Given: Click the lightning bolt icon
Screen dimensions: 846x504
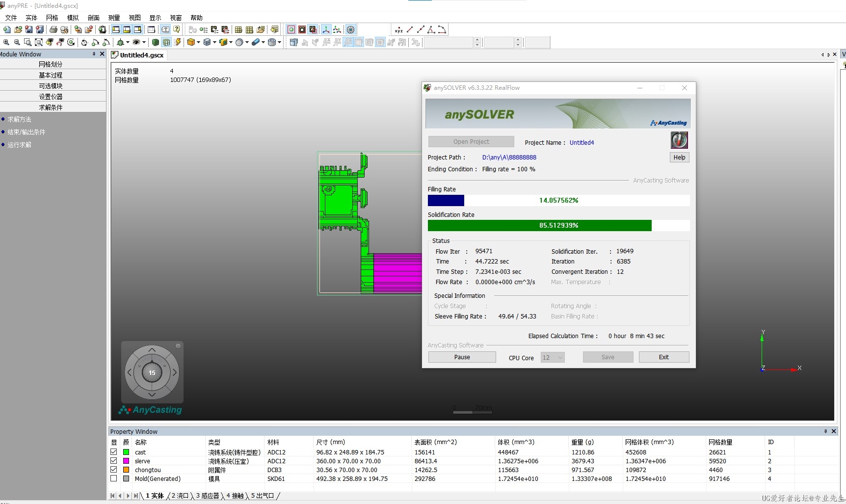Looking at the screenshot, I should [177, 42].
